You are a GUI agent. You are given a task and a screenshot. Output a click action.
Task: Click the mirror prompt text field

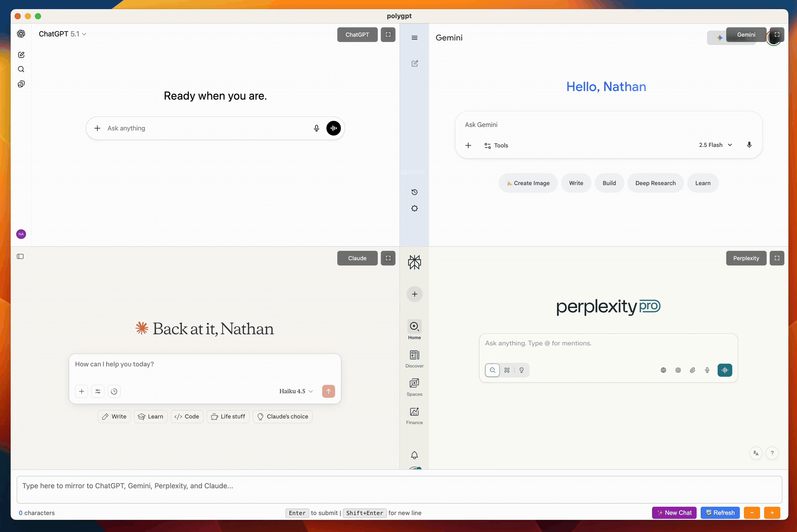[398, 490]
